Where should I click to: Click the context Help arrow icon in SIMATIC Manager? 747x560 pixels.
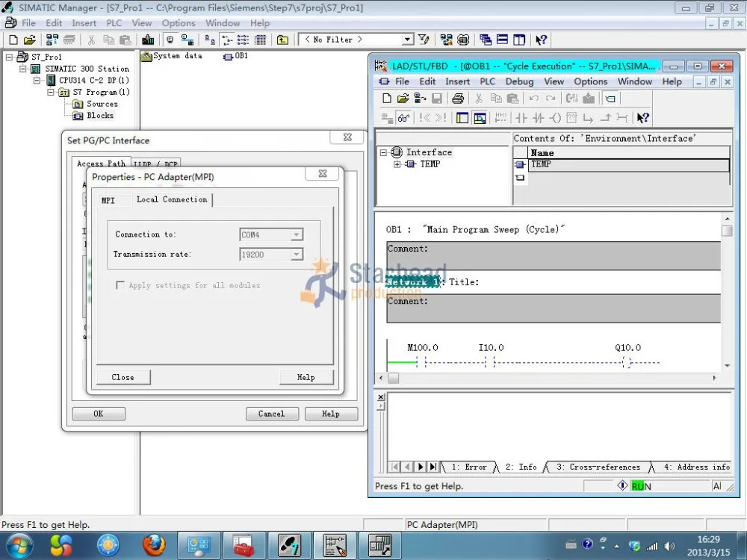(x=541, y=40)
